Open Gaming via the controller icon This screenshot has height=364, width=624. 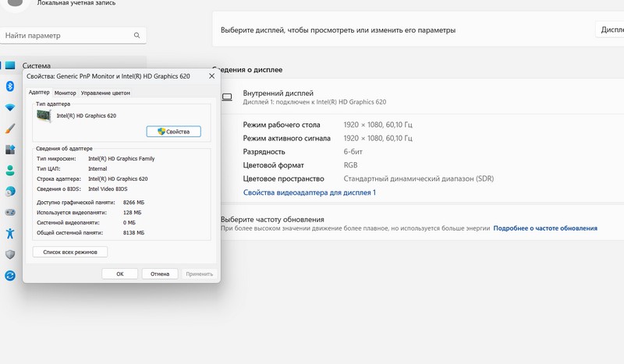10,212
